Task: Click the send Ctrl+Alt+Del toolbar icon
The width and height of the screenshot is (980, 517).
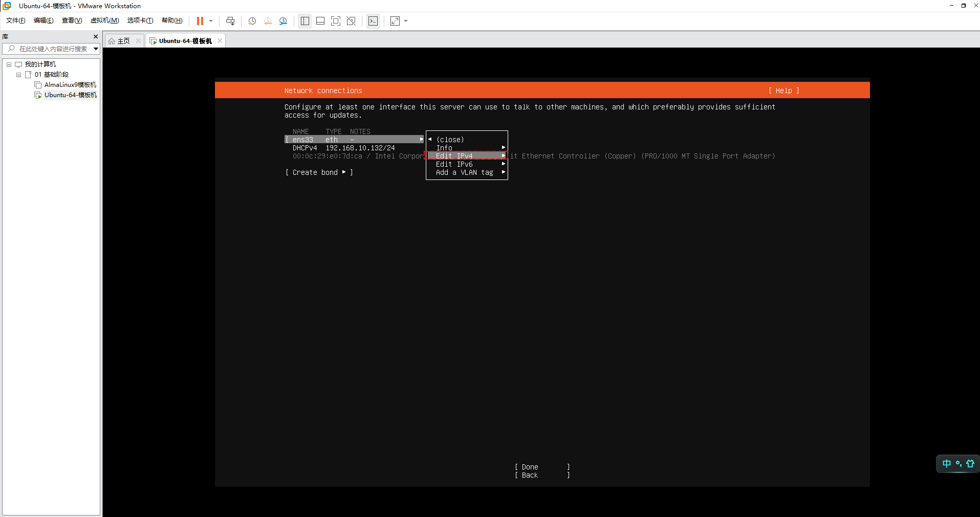Action: 230,21
